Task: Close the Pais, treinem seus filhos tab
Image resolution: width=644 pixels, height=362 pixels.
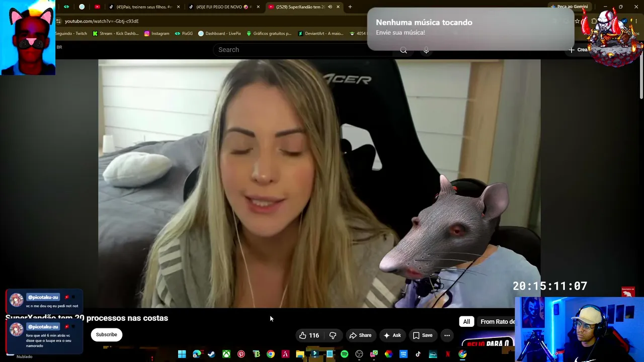Action: point(178,7)
